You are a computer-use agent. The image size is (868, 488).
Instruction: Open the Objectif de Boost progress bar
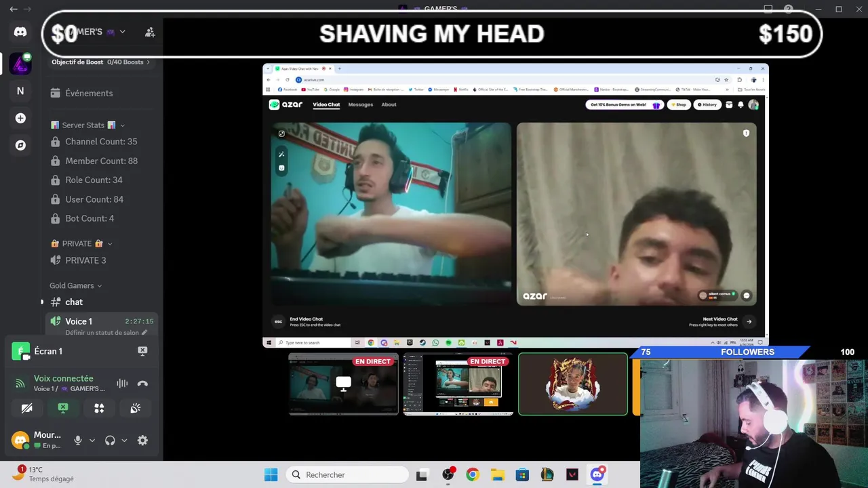coord(100,62)
